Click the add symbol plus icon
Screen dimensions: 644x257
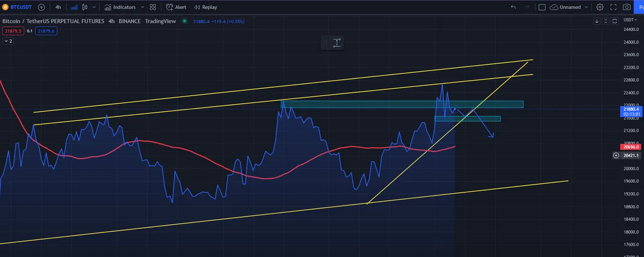pos(41,7)
